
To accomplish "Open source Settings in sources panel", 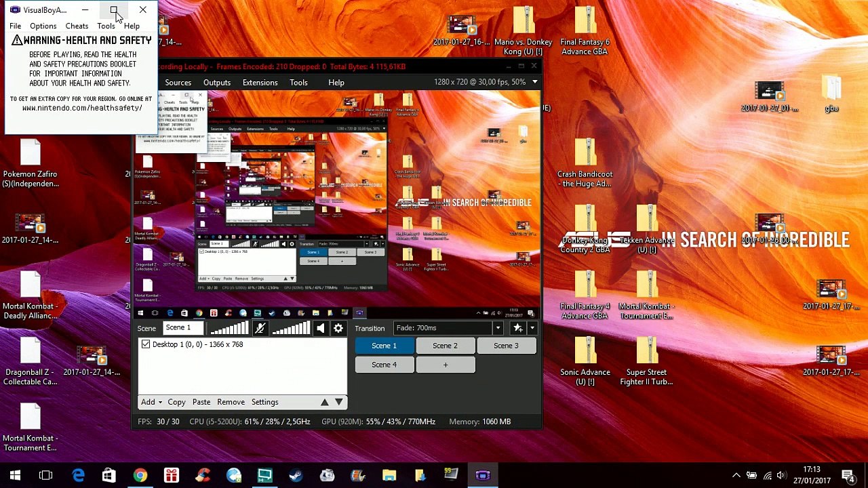I will tap(264, 402).
